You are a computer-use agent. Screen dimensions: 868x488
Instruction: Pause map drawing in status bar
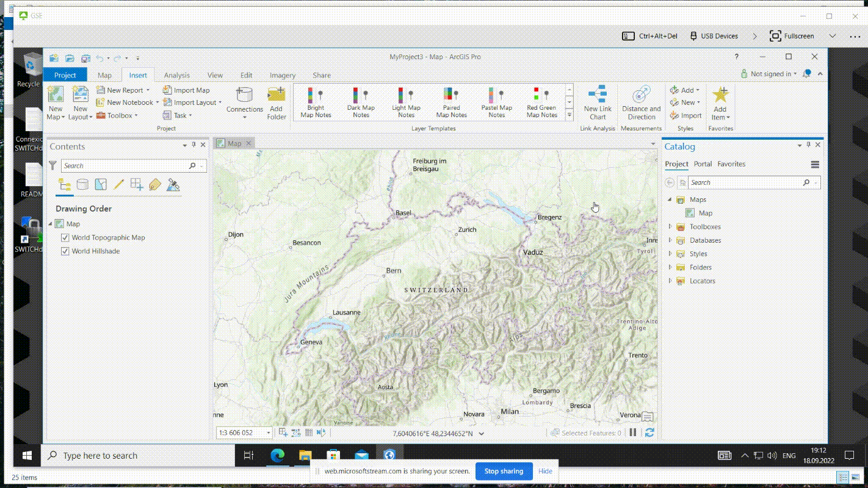coord(633,432)
